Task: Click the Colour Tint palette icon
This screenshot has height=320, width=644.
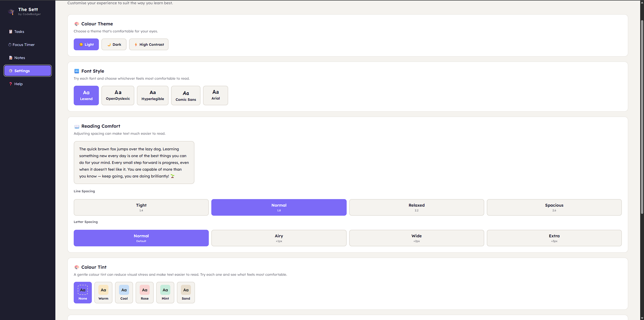Action: 77,267
